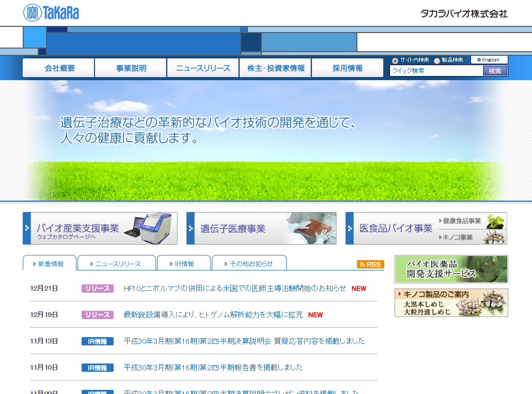This screenshot has width=532, height=394.
Task: Click arrow icon on 医食品バイオ事業 banner
Action: coord(350,228)
